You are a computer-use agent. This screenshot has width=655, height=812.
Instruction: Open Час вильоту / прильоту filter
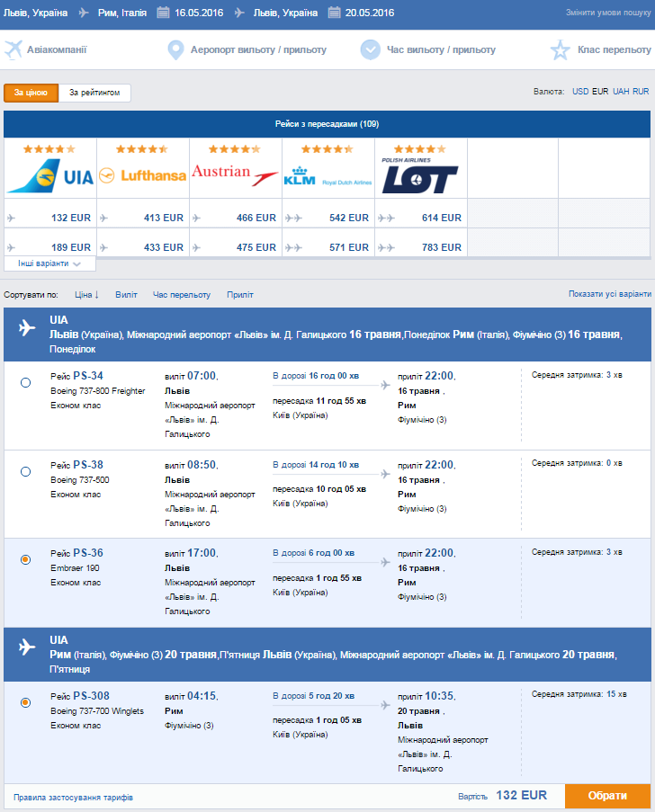pos(441,49)
